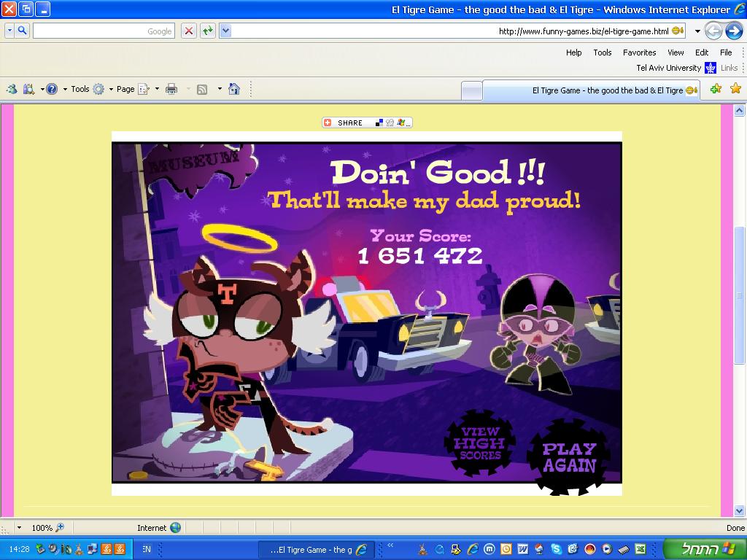
Task: Click the EN language bar indicator
Action: tap(146, 549)
